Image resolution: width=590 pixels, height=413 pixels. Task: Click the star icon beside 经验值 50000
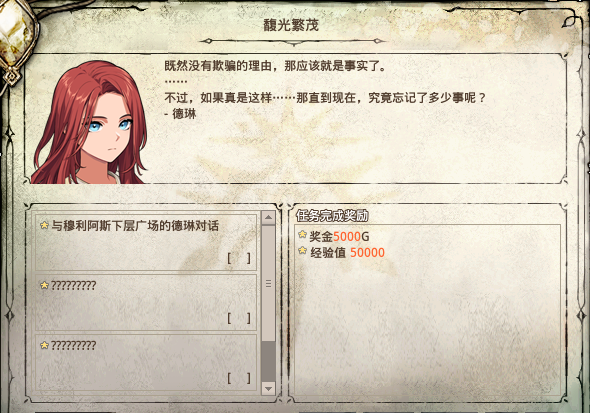tap(303, 250)
